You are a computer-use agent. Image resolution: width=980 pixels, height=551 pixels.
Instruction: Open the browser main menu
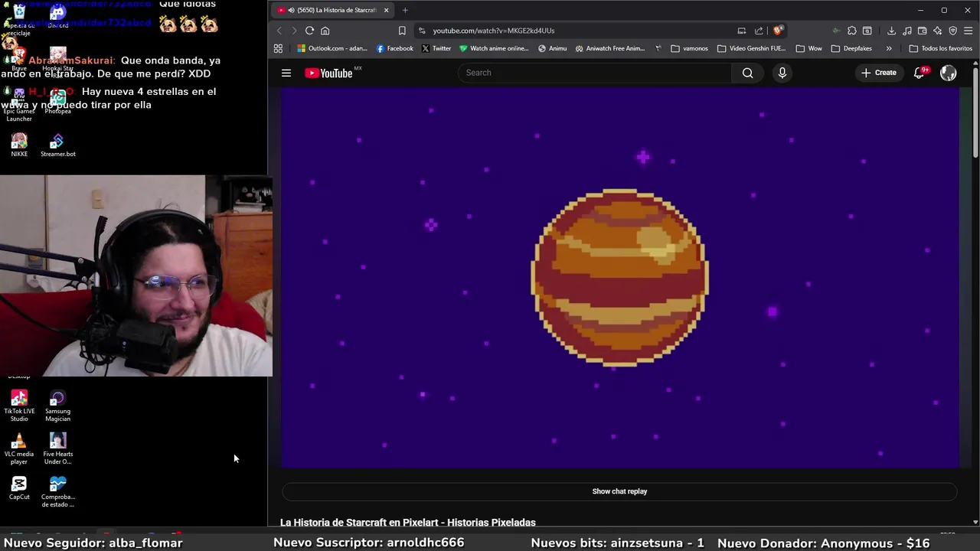969,31
